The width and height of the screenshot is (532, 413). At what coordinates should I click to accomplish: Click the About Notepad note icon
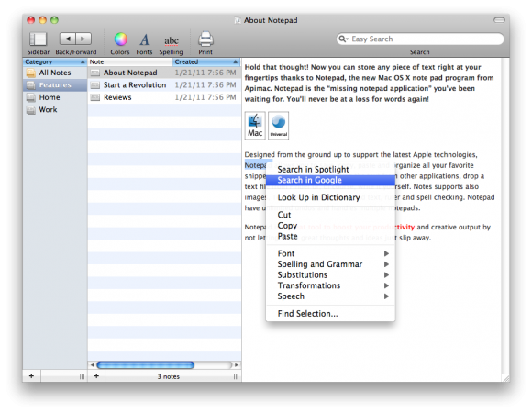[x=95, y=73]
